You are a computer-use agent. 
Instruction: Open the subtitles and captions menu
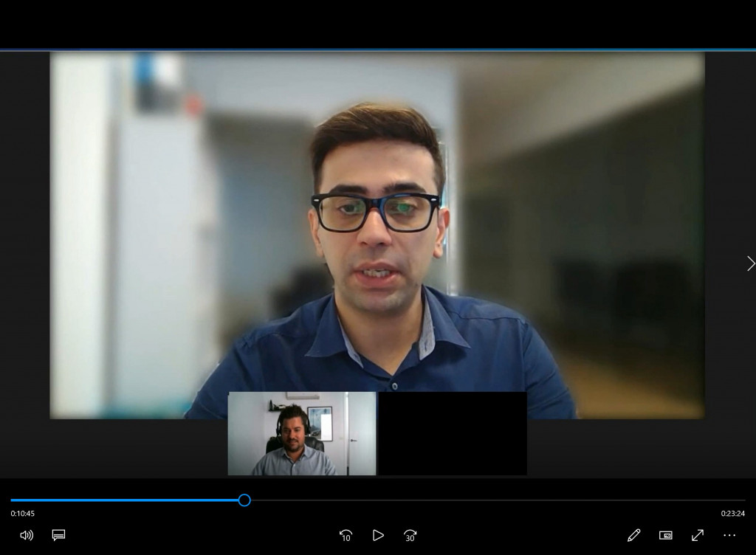click(x=59, y=535)
